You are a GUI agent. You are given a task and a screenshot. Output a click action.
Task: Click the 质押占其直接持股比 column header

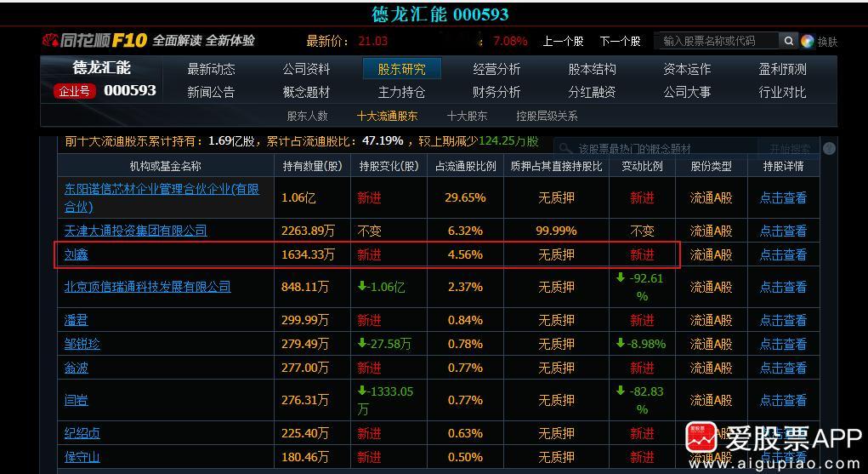(x=556, y=166)
